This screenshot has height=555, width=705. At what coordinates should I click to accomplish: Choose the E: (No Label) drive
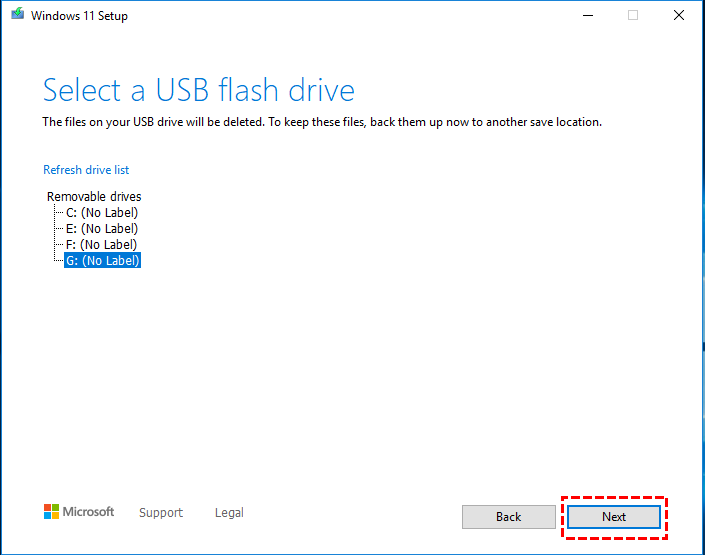click(101, 229)
